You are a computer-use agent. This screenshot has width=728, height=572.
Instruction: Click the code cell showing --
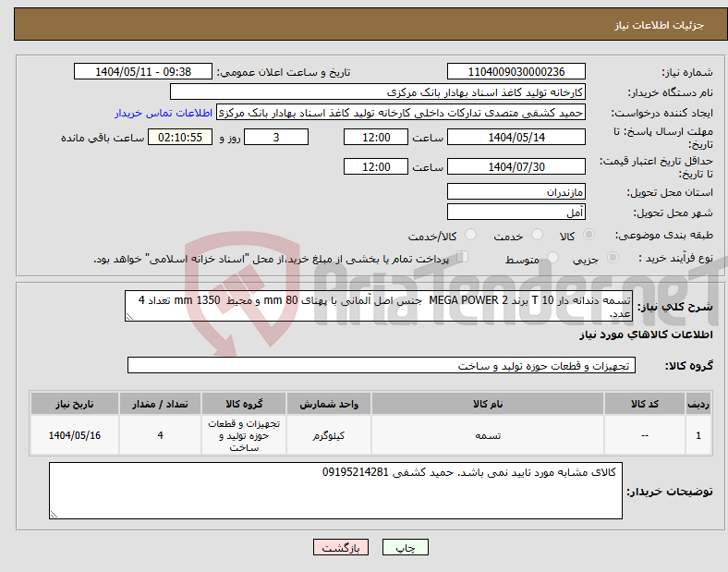(x=645, y=435)
